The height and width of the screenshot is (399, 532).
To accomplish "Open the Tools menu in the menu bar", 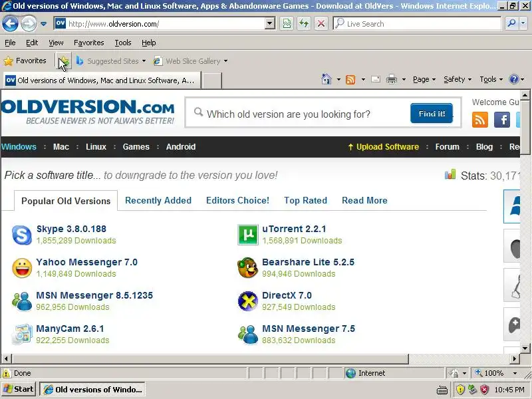I will pos(123,43).
